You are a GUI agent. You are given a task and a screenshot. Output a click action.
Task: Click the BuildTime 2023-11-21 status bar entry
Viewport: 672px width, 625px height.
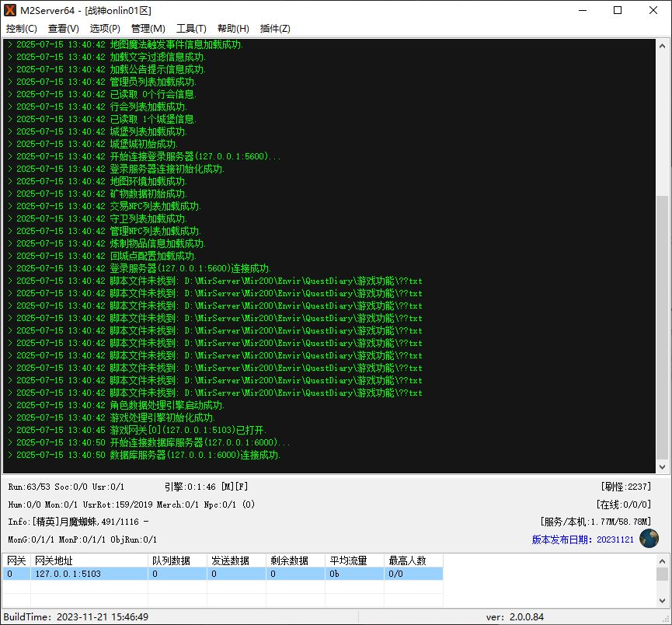[76, 617]
